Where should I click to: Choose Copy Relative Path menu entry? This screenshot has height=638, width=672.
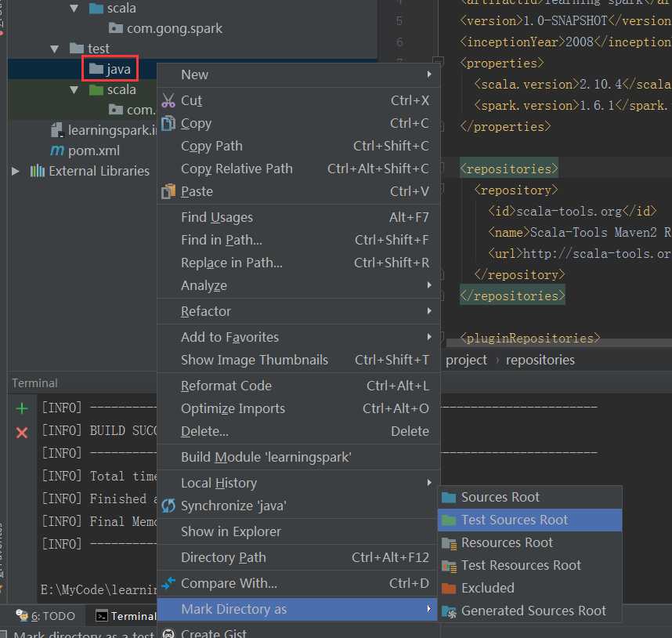[x=298, y=169]
